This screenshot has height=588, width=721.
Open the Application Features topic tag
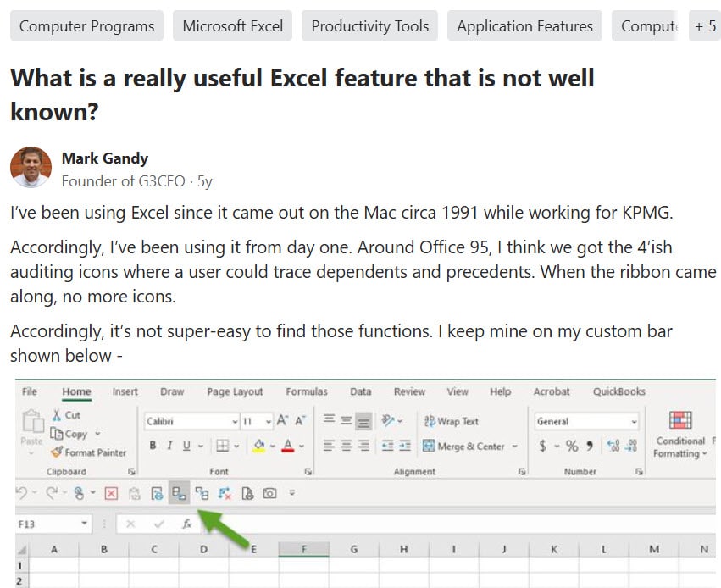click(x=524, y=25)
